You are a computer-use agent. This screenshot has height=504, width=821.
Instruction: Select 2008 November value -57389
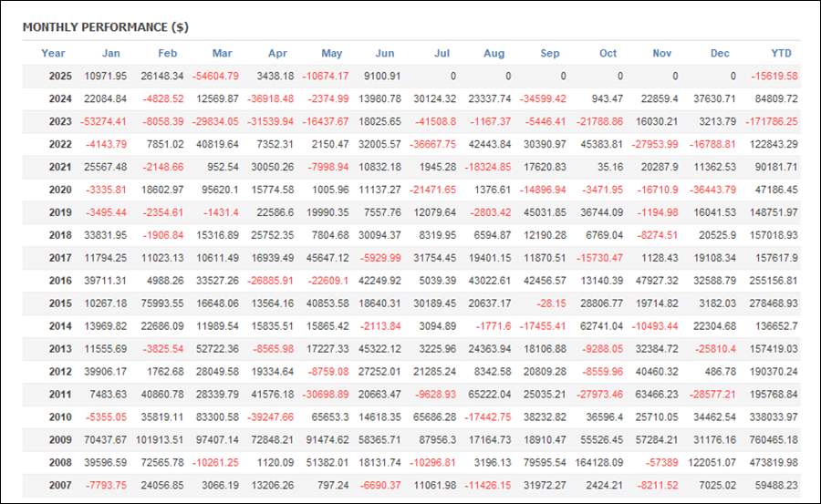point(662,463)
